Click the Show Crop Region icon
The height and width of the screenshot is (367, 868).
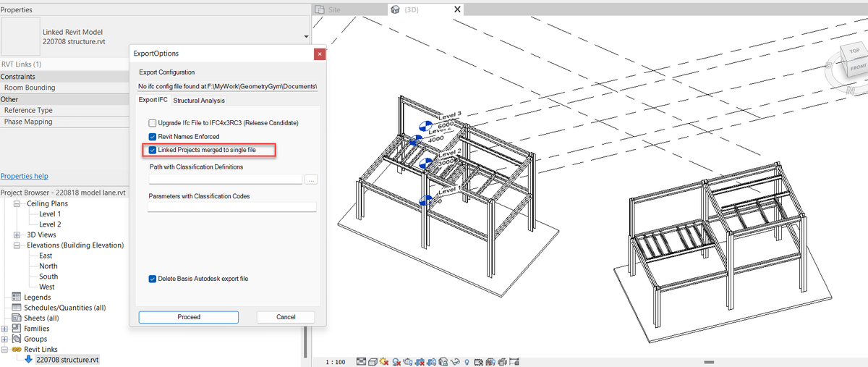431,361
